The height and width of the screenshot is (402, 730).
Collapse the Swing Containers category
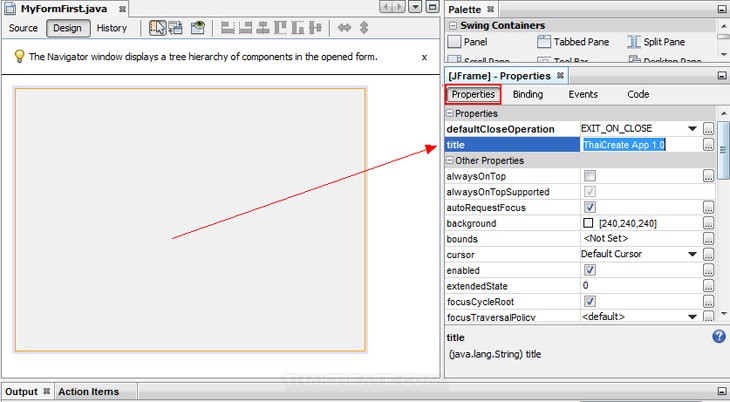(453, 26)
